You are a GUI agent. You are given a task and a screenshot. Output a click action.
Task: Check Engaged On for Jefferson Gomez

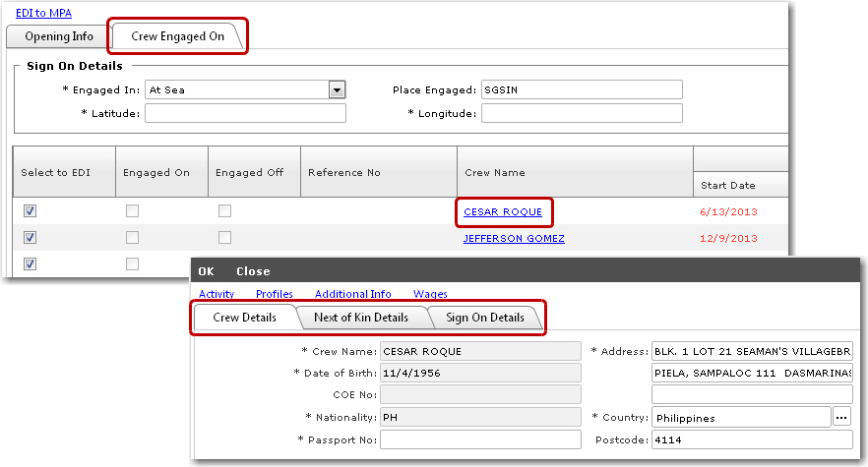pos(132,238)
